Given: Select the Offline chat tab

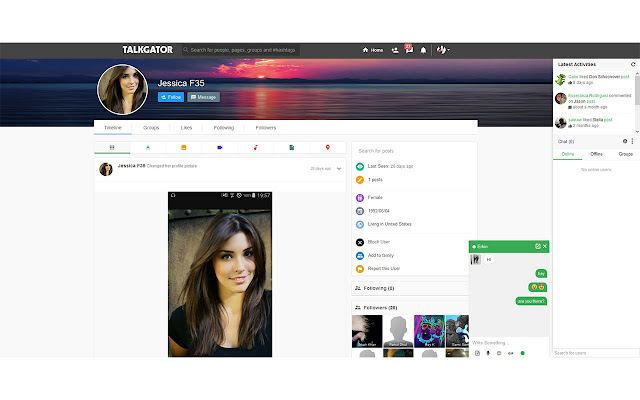Looking at the screenshot, I should click(x=596, y=154).
